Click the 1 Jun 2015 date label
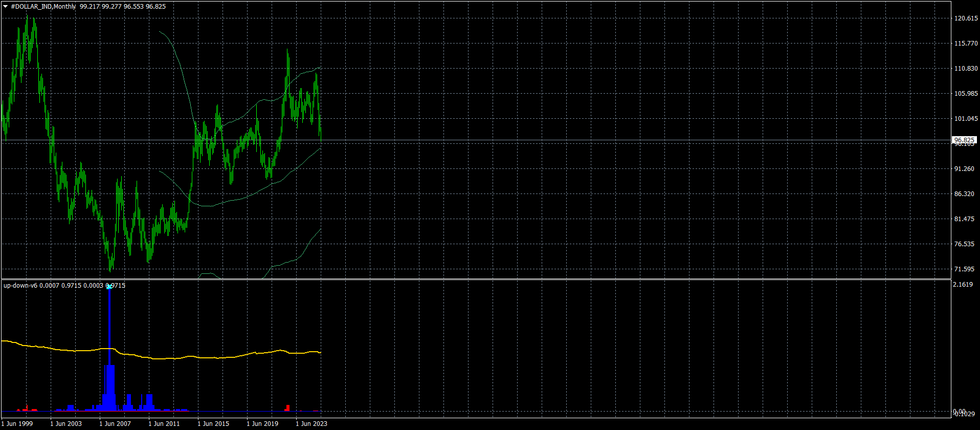 213,423
